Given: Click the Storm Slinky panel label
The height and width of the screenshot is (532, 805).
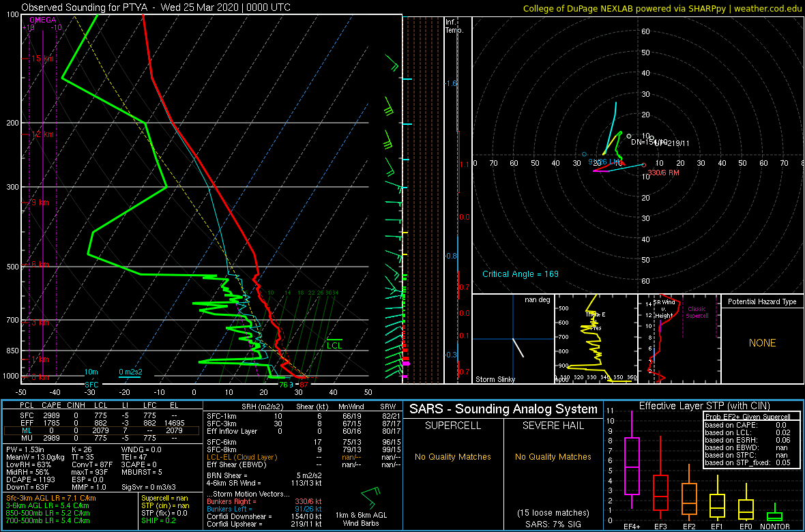Looking at the screenshot, I should 496,379.
